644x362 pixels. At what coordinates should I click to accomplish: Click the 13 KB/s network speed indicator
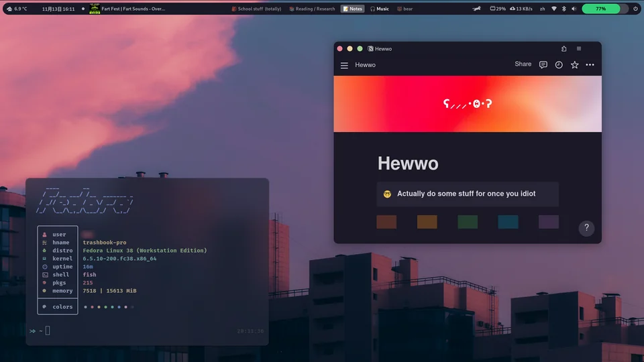[521, 9]
